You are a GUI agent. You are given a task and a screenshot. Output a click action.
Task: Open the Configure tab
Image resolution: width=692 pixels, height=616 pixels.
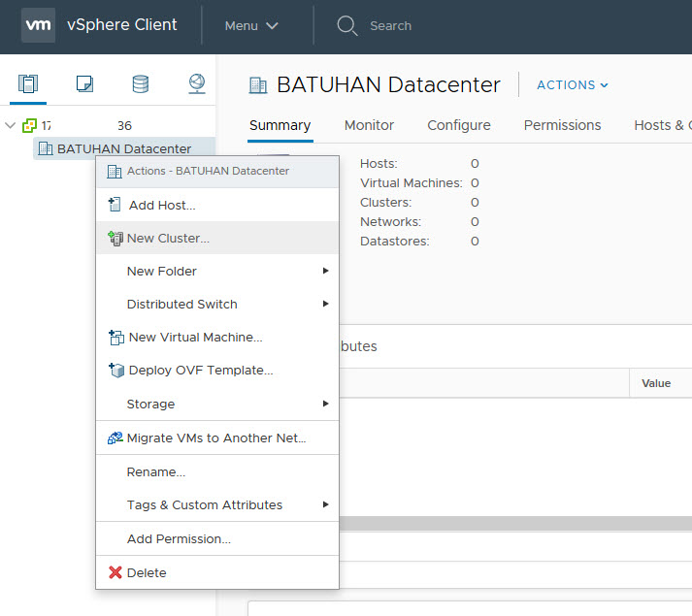458,125
